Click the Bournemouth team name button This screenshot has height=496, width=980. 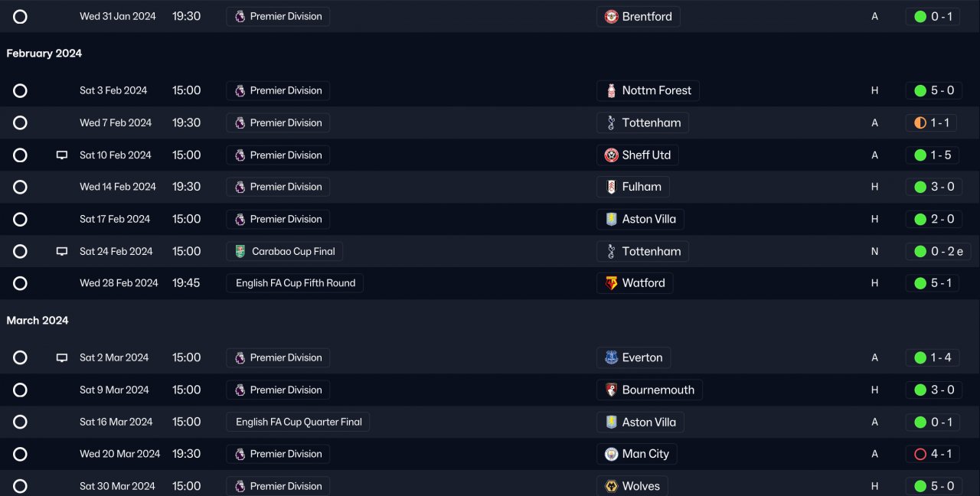click(x=658, y=390)
